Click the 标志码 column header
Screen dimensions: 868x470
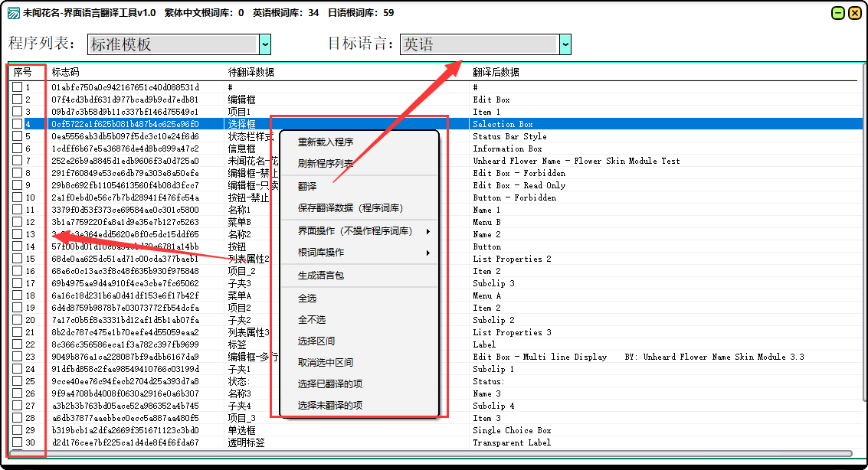pyautogui.click(x=66, y=72)
